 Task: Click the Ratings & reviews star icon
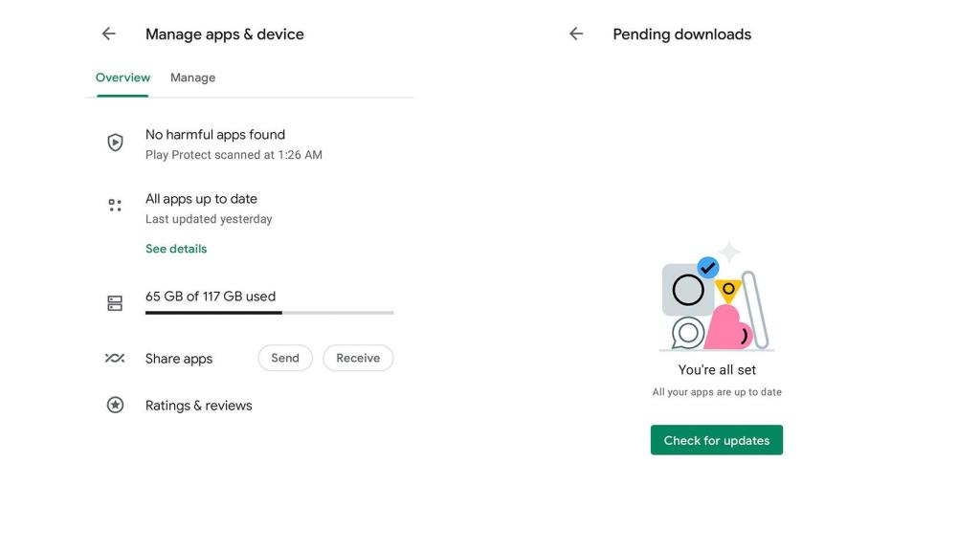[115, 406]
